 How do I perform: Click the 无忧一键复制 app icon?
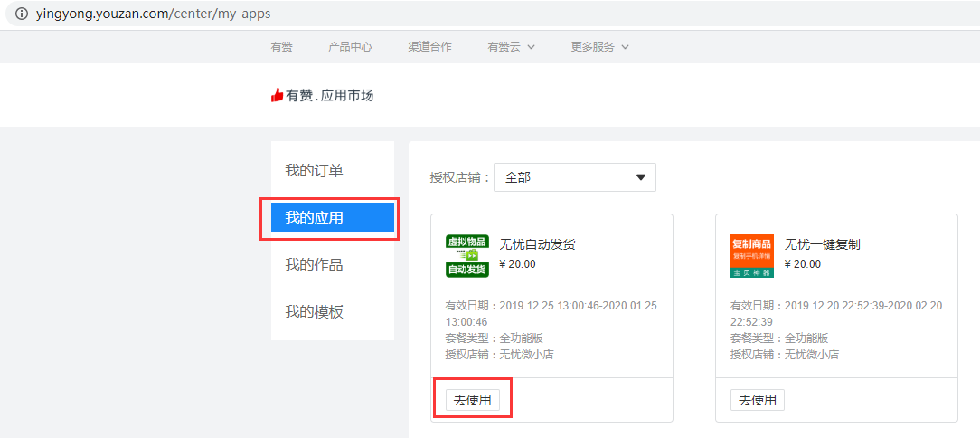752,256
